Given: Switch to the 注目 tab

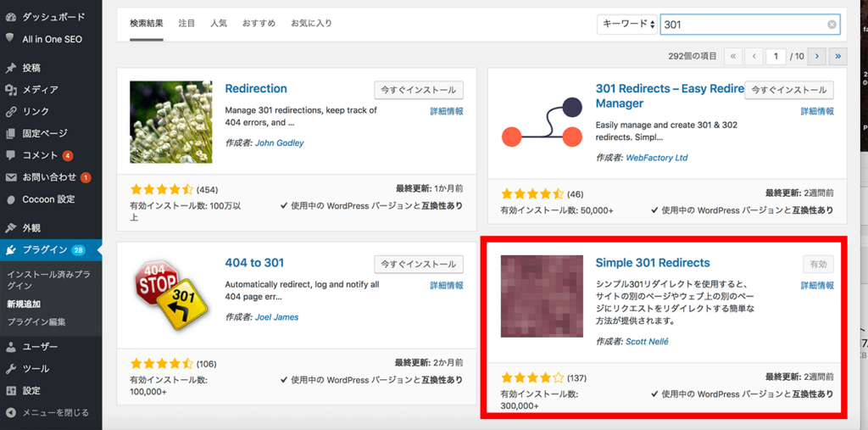Looking at the screenshot, I should 186,23.
